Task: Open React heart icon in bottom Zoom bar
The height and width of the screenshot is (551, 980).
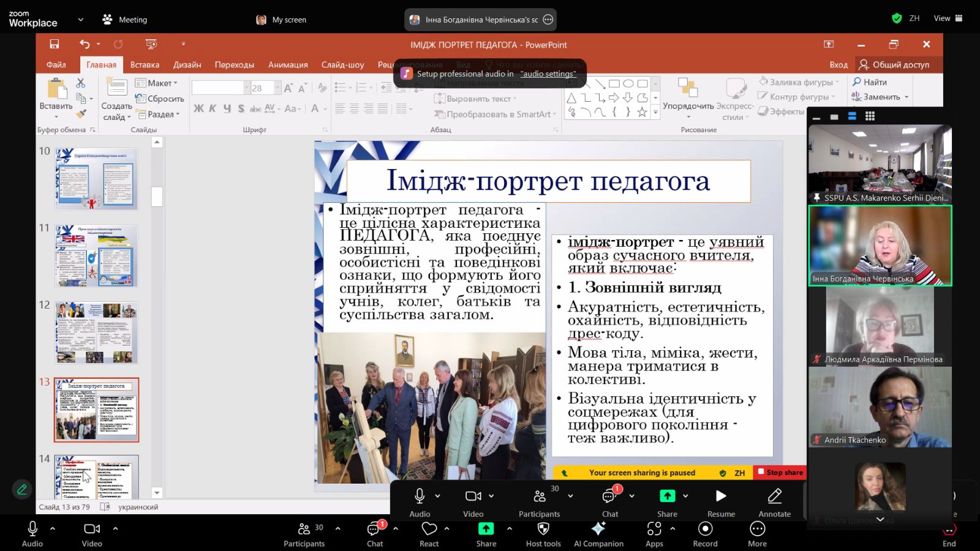Action: tap(429, 528)
